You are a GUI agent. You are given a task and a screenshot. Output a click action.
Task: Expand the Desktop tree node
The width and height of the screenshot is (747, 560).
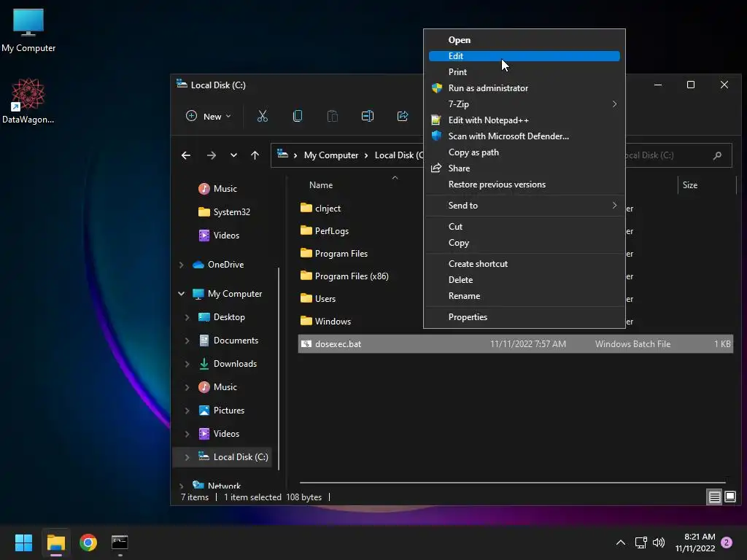point(187,317)
